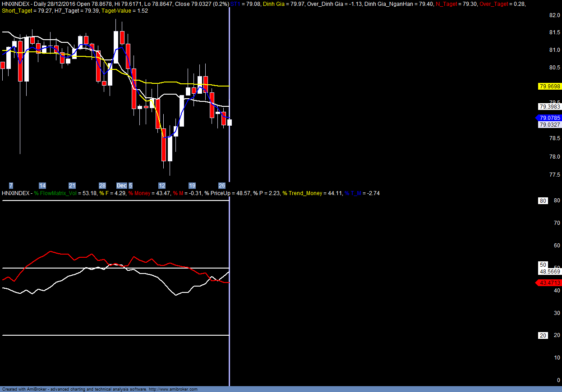562x392 pixels.
Task: Click the 79.3983 price label
Action: (549, 107)
